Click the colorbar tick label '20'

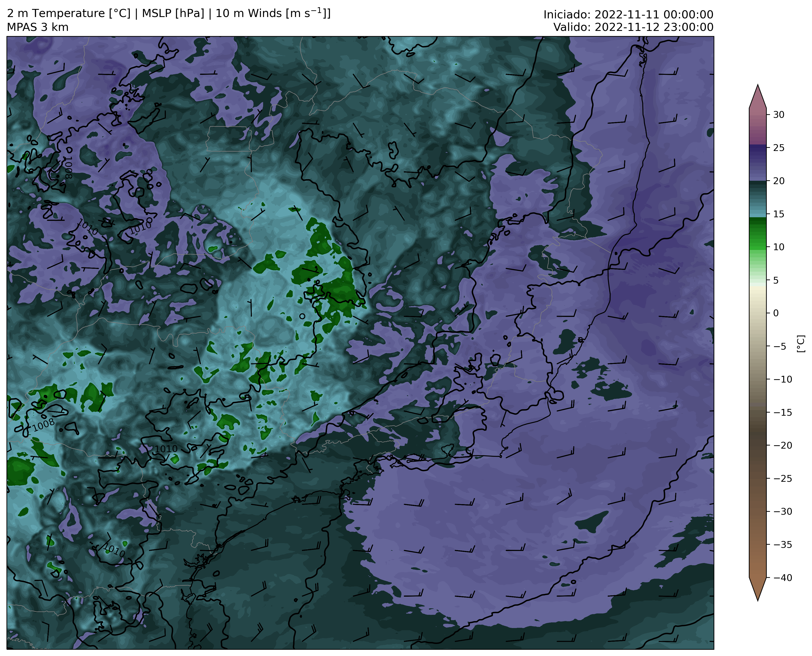coord(778,181)
